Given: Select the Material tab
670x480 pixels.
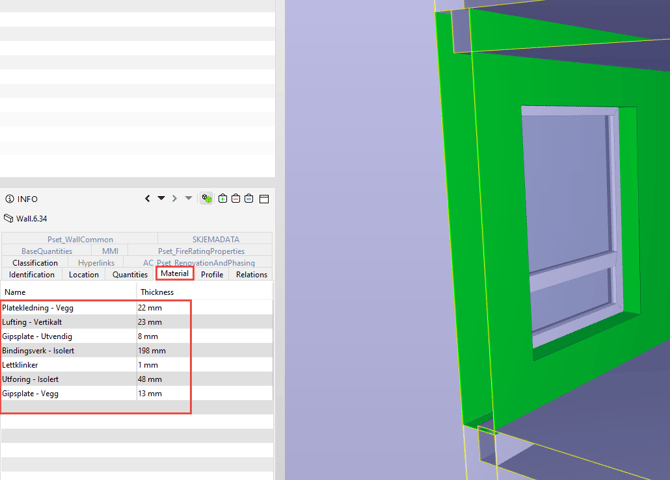Looking at the screenshot, I should tap(175, 274).
